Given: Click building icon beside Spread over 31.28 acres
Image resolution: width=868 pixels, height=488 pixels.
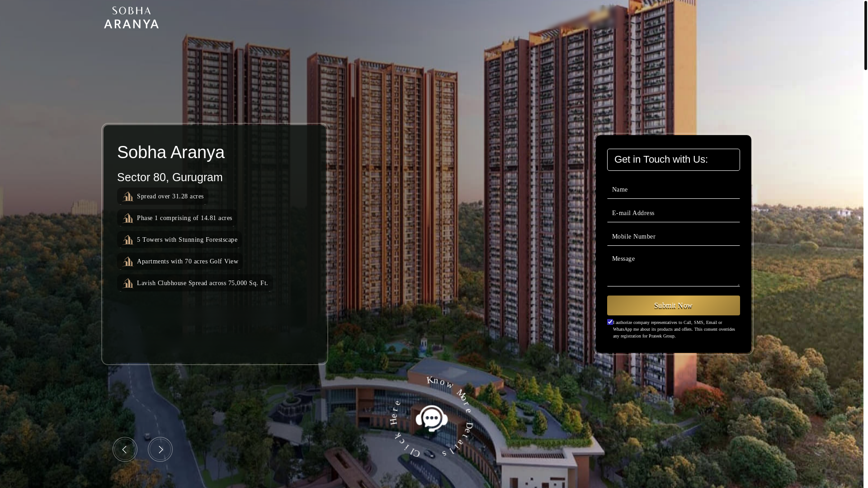Looking at the screenshot, I should click(x=128, y=197).
